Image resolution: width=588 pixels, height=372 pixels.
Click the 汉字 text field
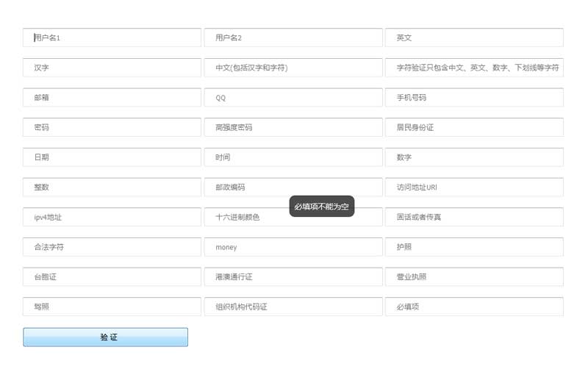(x=112, y=68)
